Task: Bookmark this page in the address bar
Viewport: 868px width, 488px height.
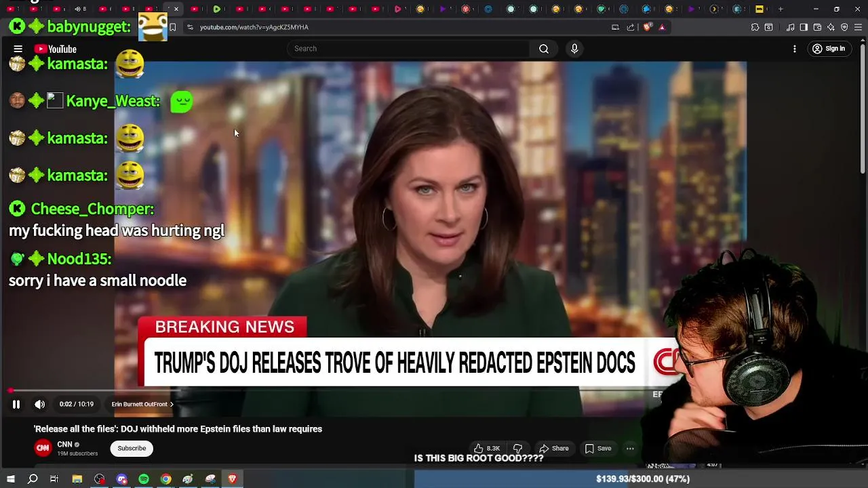Action: pyautogui.click(x=173, y=27)
